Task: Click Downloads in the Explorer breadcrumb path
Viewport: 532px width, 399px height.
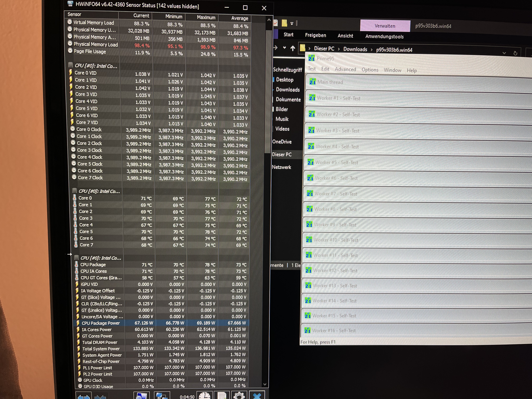Action: [355, 49]
